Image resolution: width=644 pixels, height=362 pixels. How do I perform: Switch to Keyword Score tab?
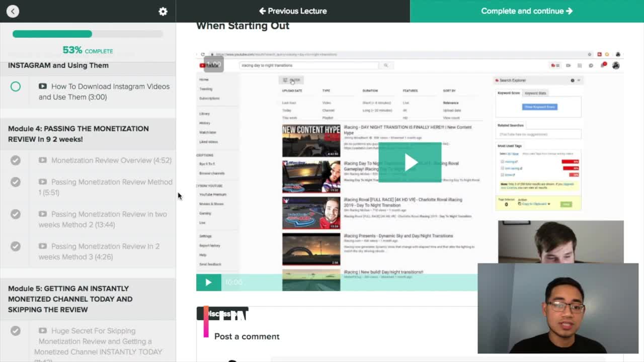[509, 93]
